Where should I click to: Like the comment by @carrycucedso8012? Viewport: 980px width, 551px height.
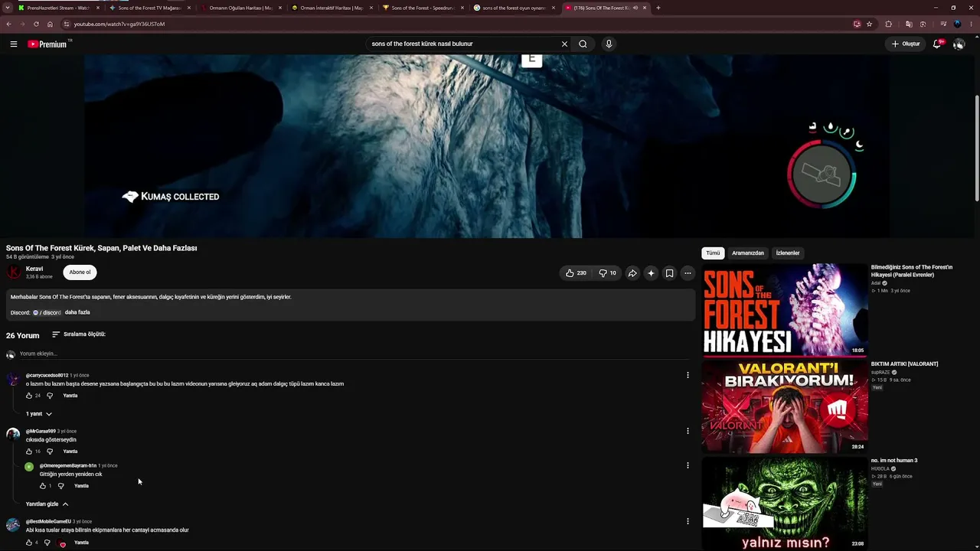coord(29,396)
